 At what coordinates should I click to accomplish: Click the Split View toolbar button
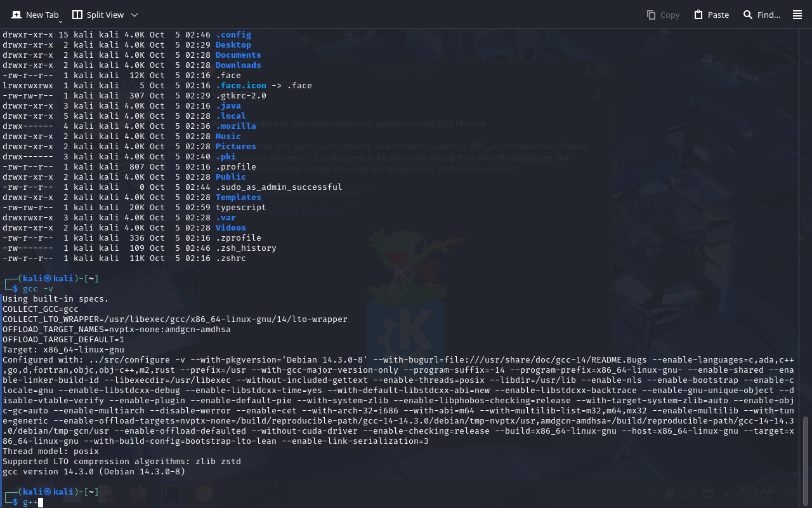click(98, 15)
